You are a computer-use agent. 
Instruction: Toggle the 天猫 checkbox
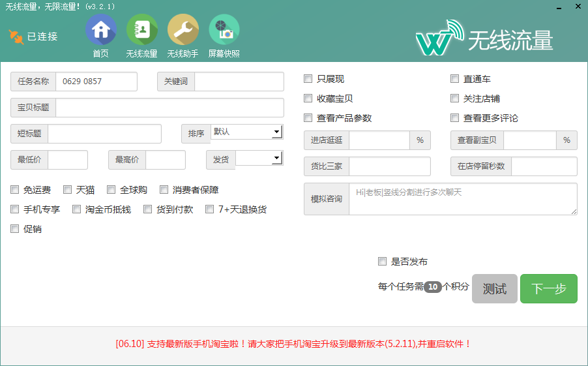(x=68, y=190)
